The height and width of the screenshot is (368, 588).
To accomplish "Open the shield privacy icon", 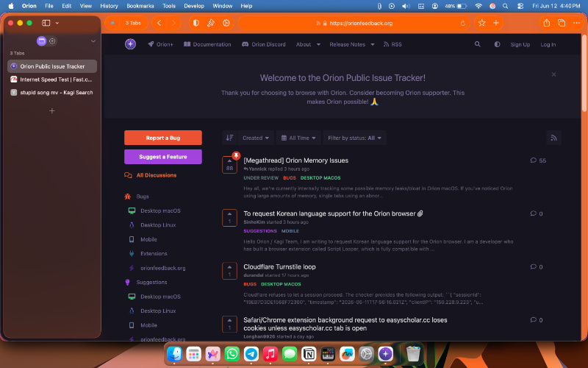I will [196, 23].
